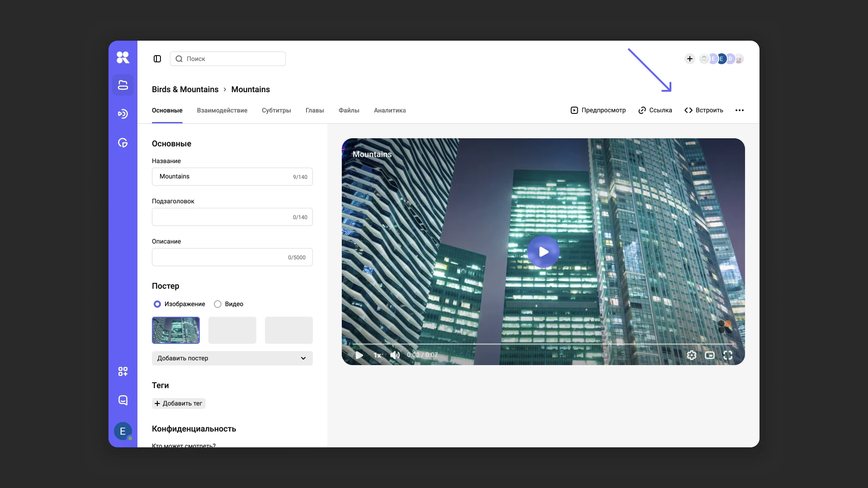Open the library icon in left sidebar
The width and height of the screenshot is (868, 488).
click(x=123, y=85)
